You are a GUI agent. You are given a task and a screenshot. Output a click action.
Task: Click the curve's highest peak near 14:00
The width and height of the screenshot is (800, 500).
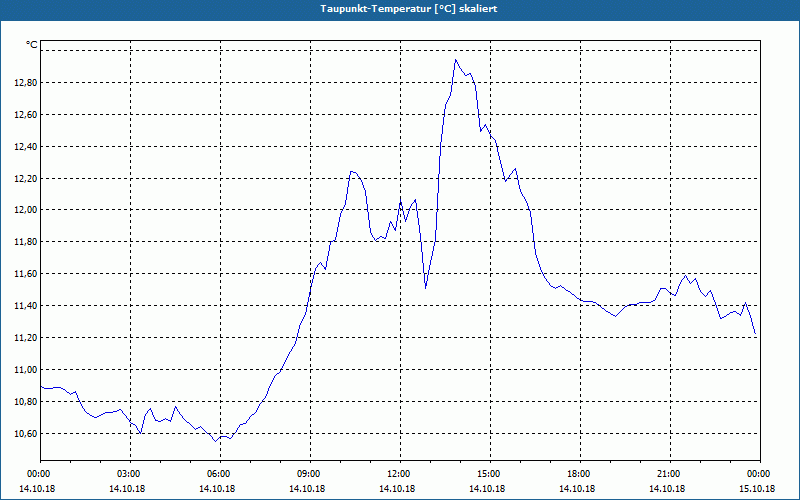(456, 60)
